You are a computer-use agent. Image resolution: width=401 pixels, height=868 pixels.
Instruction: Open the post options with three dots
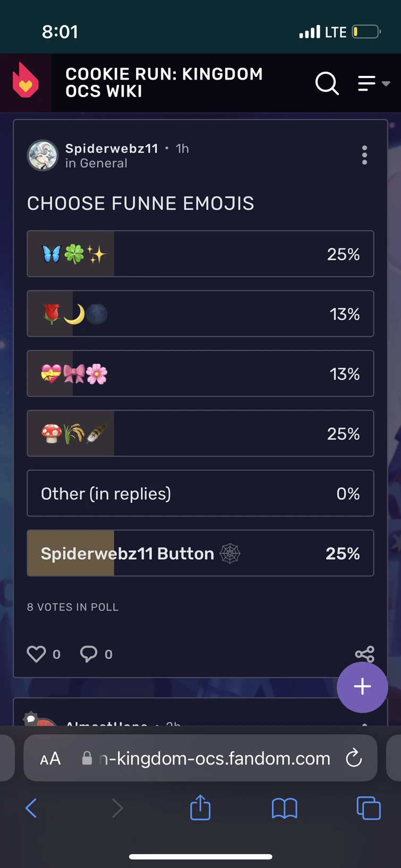[x=365, y=155]
